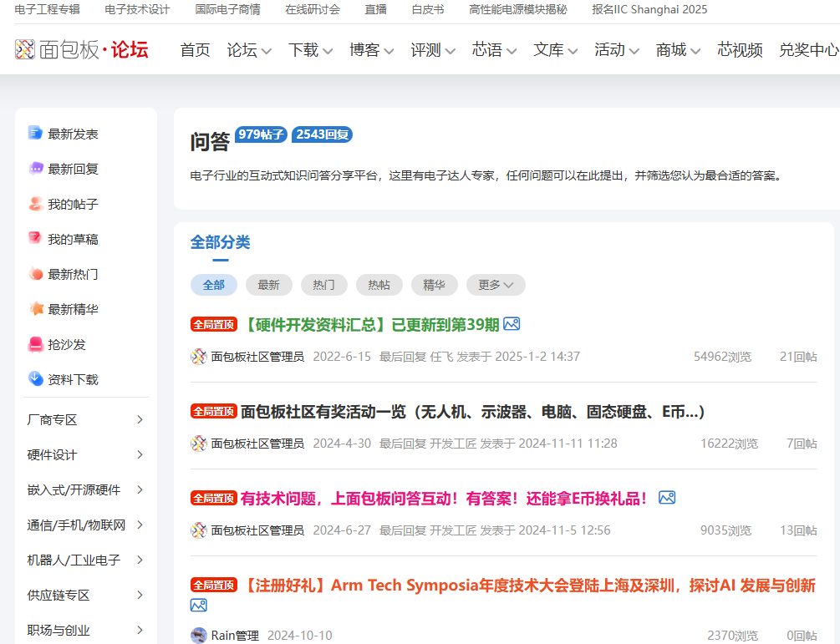Switch to the 精华 filter tab
The width and height of the screenshot is (840, 644).
pyautogui.click(x=434, y=285)
